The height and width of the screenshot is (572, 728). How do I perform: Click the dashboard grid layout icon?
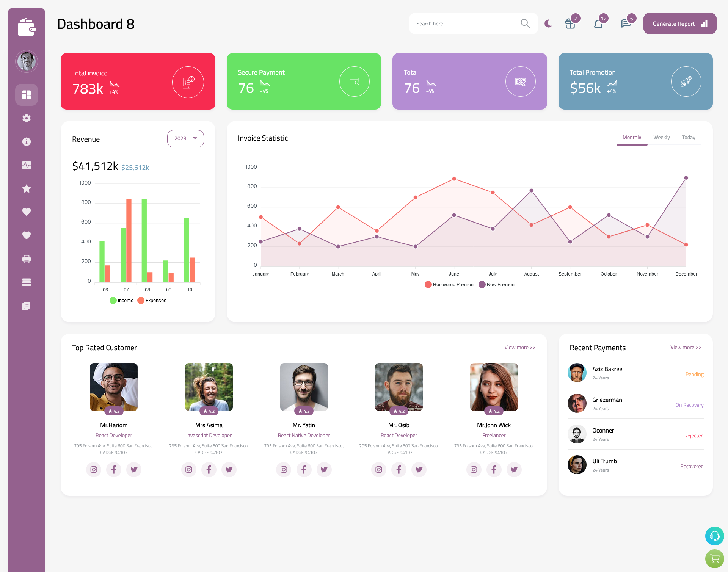[x=27, y=94]
